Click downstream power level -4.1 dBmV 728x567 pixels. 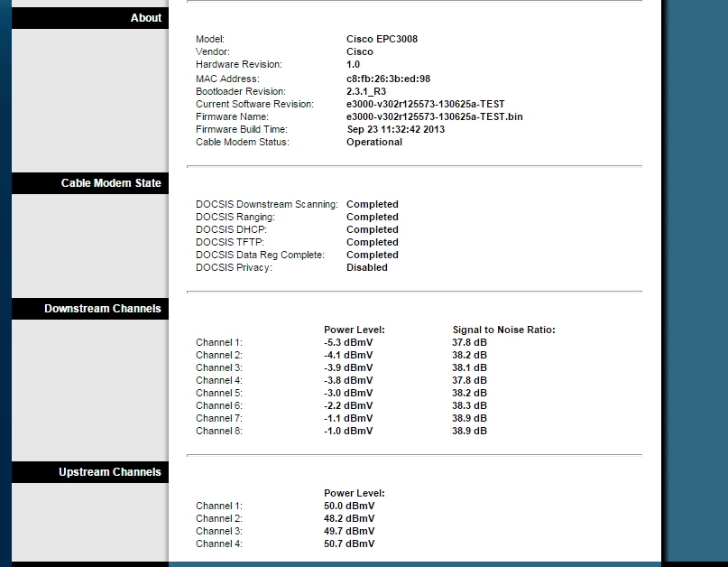(x=348, y=355)
